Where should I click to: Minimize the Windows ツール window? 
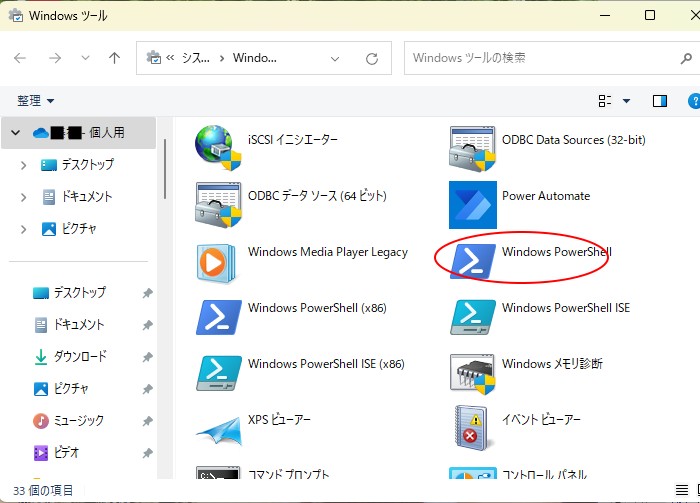tap(605, 16)
